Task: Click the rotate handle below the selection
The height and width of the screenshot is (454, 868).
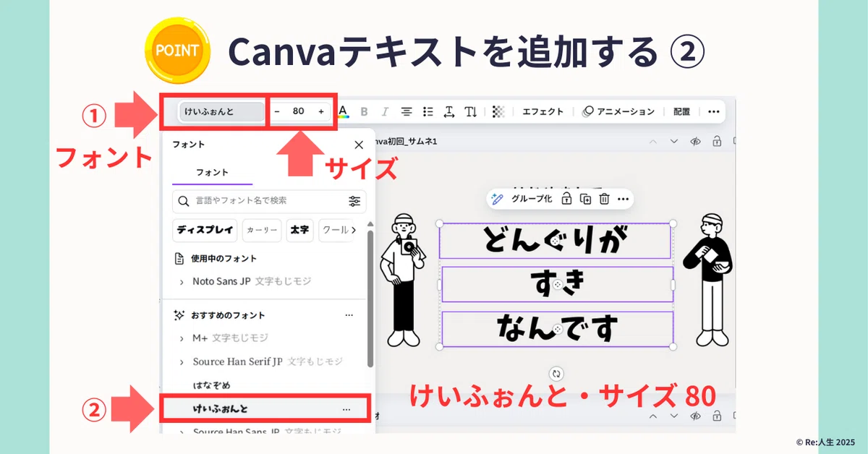Action: click(556, 374)
